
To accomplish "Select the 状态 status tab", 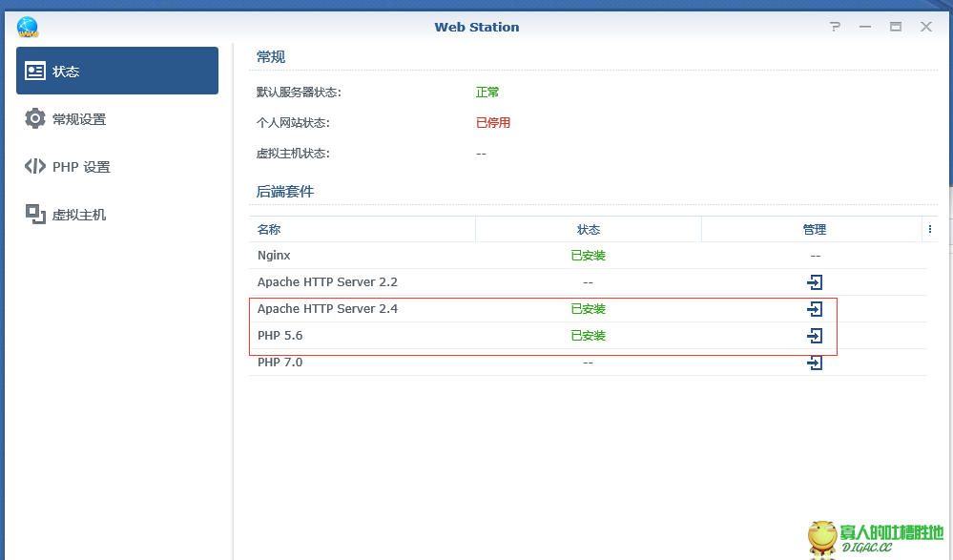I will click(117, 71).
